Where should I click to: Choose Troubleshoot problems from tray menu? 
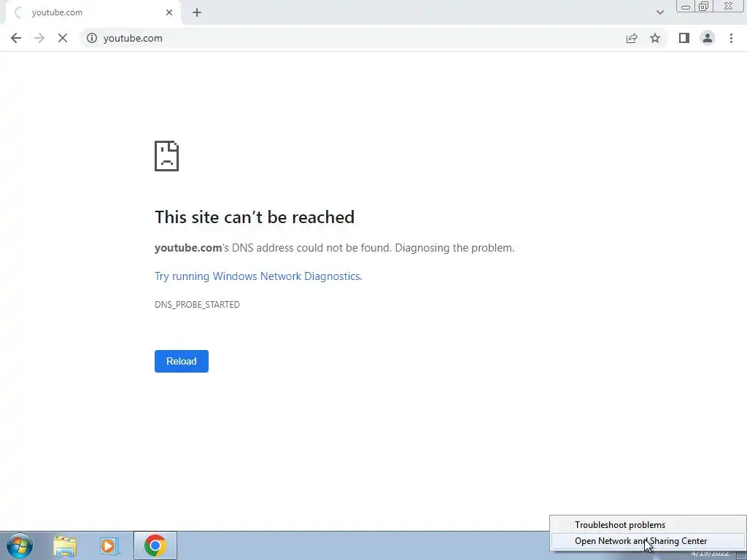(649, 525)
